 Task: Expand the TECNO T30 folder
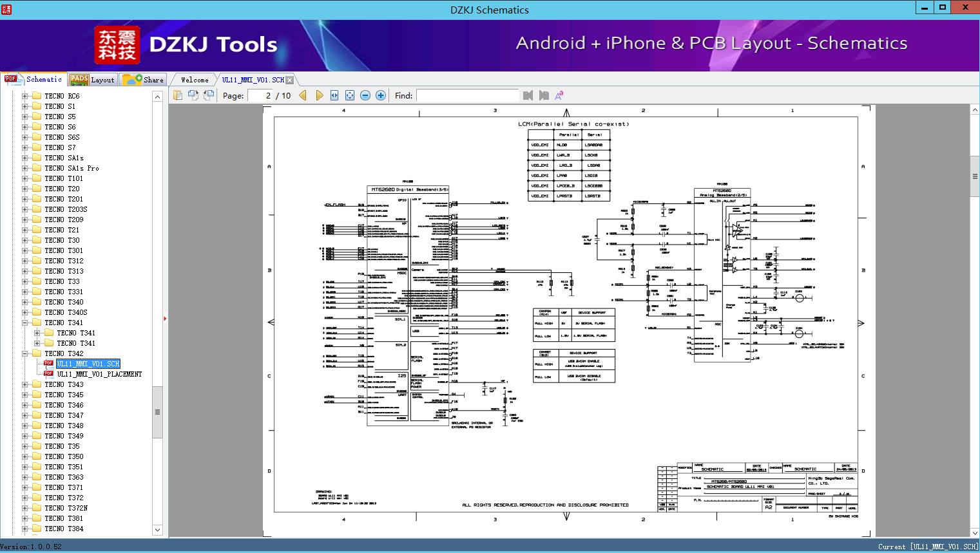tap(24, 240)
